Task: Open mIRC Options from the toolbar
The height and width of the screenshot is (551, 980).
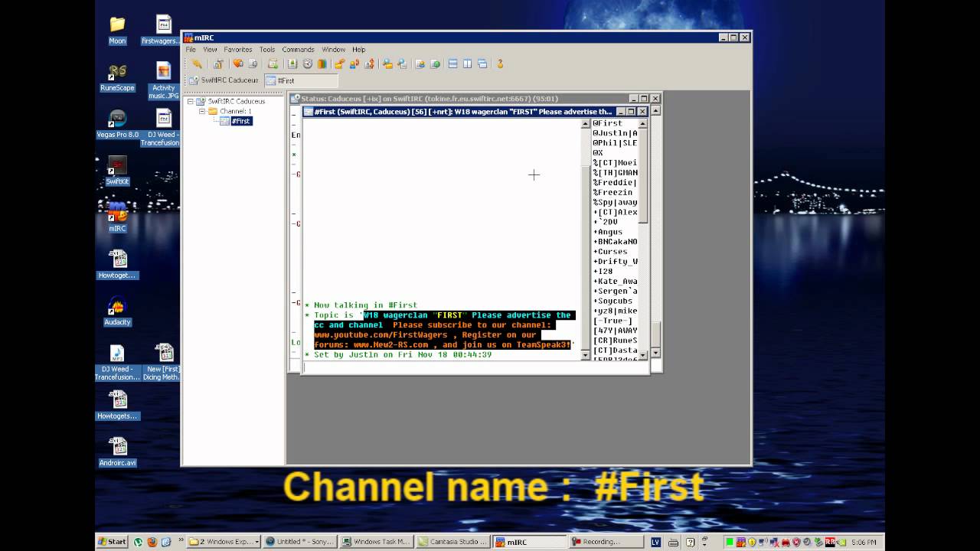Action: tap(218, 64)
